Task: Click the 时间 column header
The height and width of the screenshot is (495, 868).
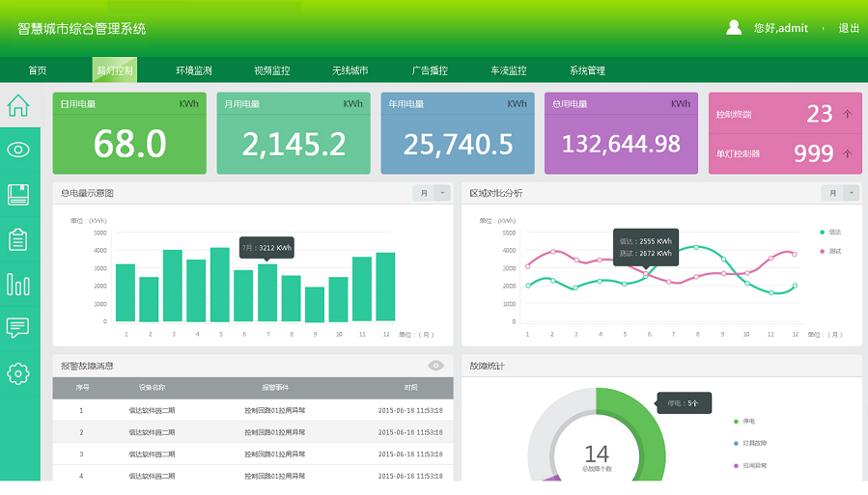Action: click(x=410, y=388)
